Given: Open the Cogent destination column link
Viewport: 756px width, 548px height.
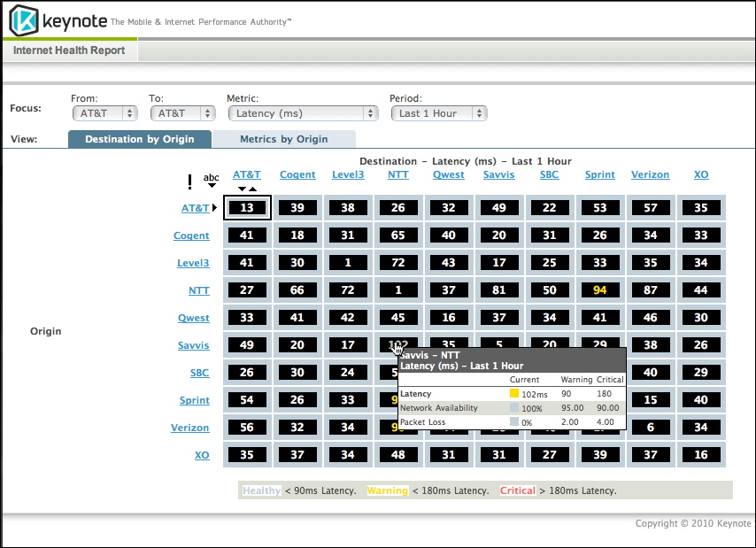Looking at the screenshot, I should (297, 174).
